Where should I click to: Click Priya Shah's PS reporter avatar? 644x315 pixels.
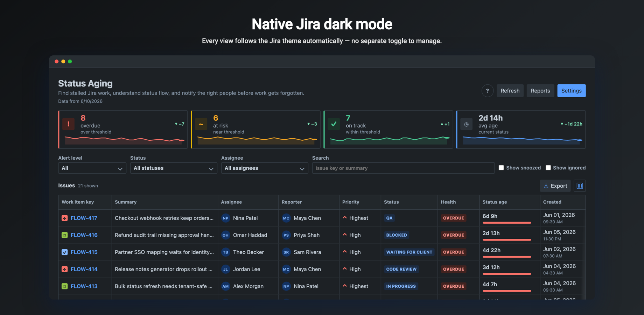click(286, 235)
